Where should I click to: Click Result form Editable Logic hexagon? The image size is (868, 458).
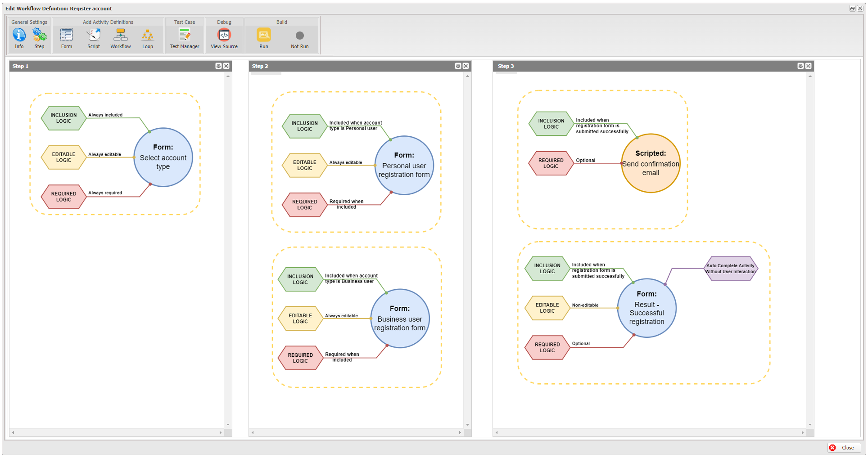[547, 308]
